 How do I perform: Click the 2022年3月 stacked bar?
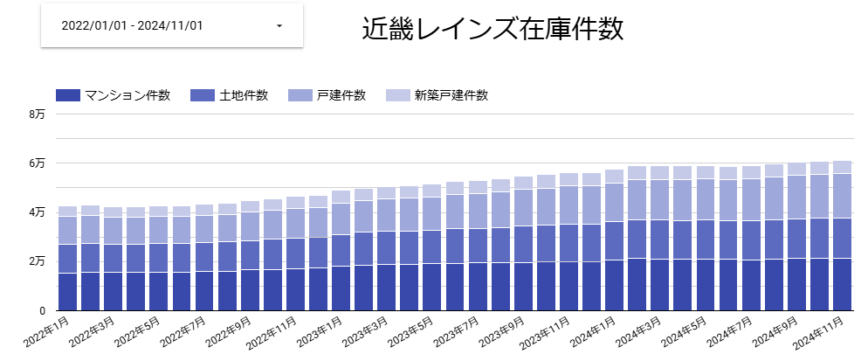(x=113, y=259)
